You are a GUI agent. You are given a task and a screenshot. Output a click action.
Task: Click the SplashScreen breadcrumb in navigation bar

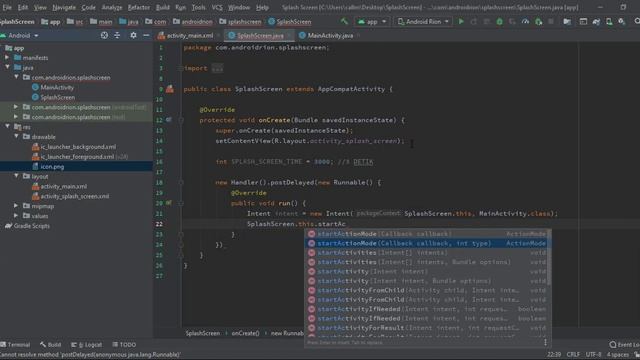pyautogui.click(x=289, y=22)
